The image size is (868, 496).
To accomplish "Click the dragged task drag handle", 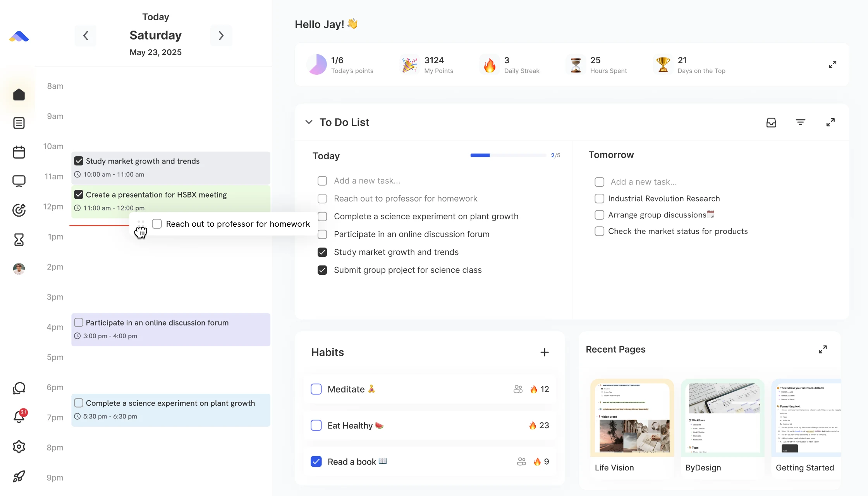I will tap(141, 224).
